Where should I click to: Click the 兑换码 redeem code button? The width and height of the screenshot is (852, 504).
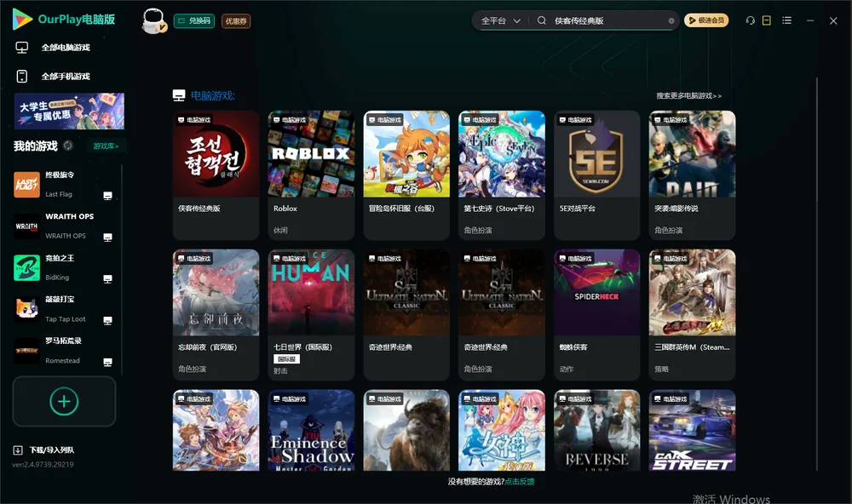194,20
